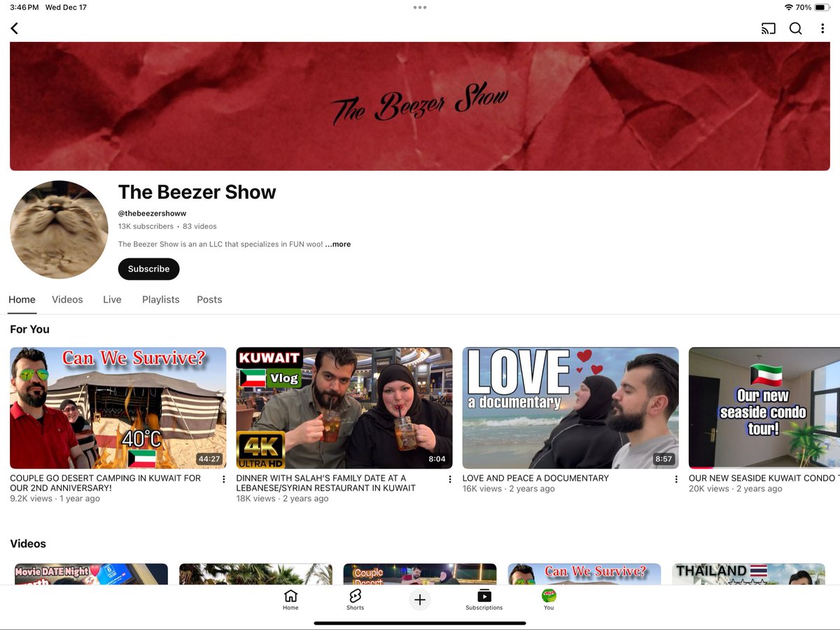Tap the three-dot multitasking control at top
The width and height of the screenshot is (840, 630).
click(420, 7)
